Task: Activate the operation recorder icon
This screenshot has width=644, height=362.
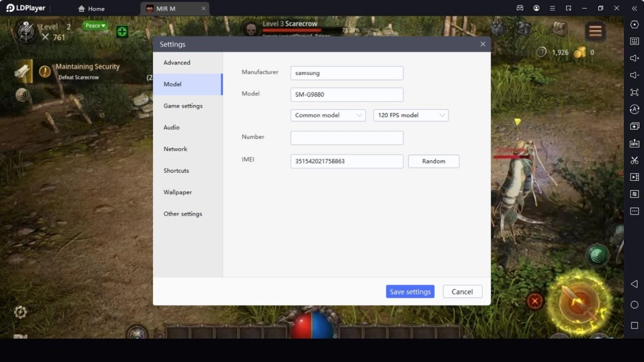Action: (635, 195)
